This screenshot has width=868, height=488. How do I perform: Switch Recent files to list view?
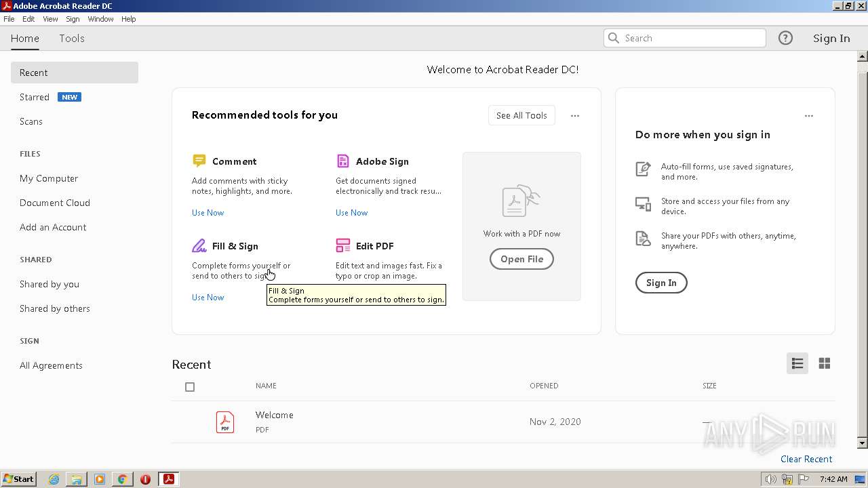point(797,363)
